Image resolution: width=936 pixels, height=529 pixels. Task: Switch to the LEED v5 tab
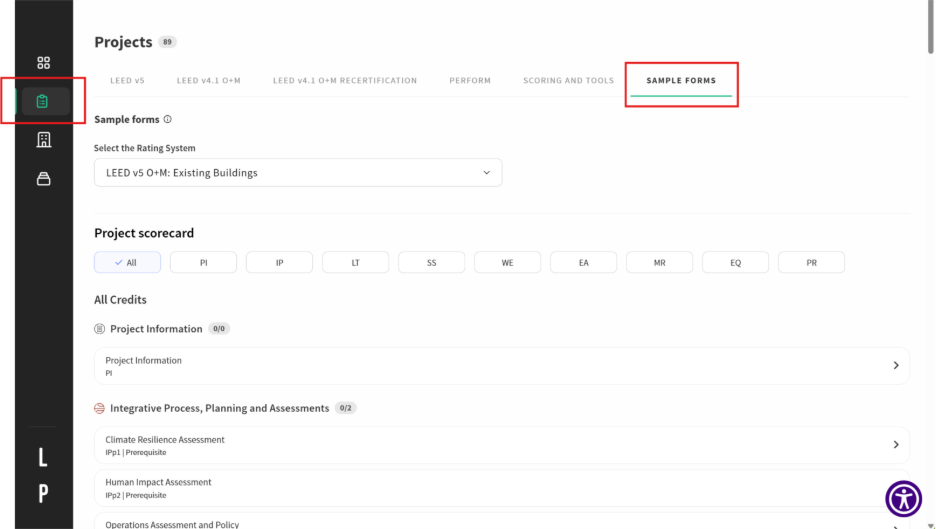tap(127, 80)
